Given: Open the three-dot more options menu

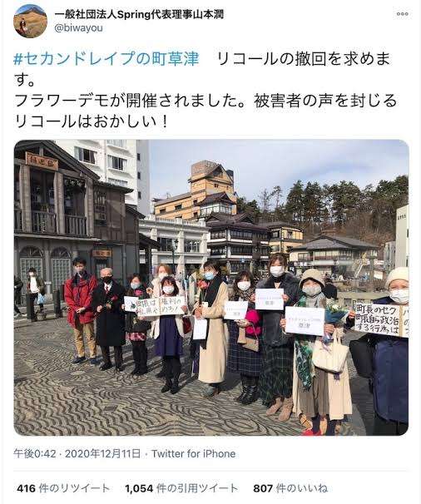Looking at the screenshot, I should 402,14.
